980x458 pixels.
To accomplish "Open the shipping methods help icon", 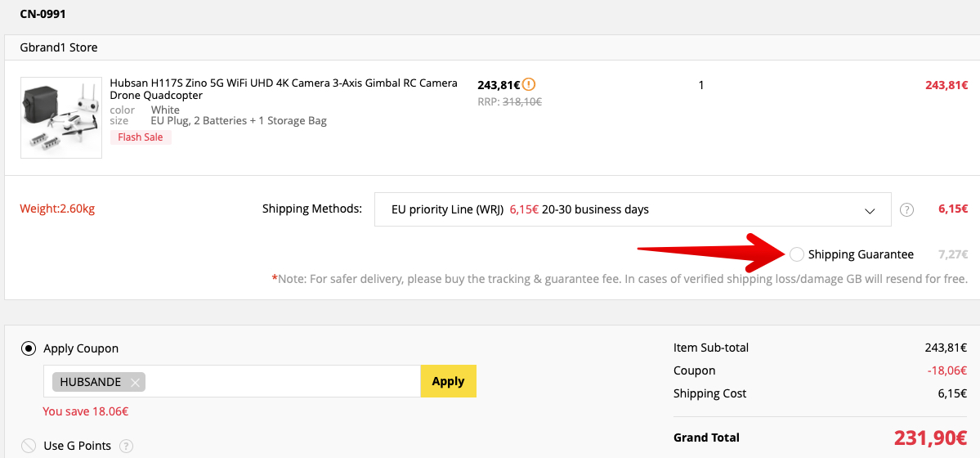I will coord(907,209).
